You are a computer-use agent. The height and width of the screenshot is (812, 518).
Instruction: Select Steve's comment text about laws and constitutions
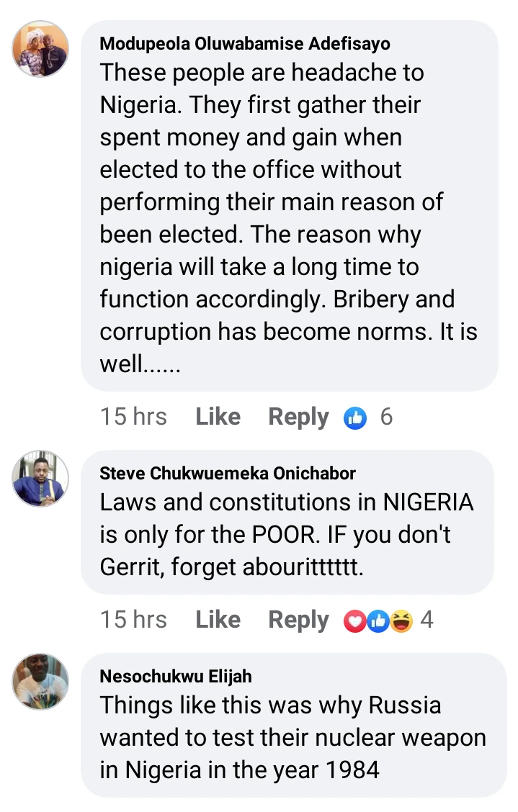pyautogui.click(x=287, y=534)
